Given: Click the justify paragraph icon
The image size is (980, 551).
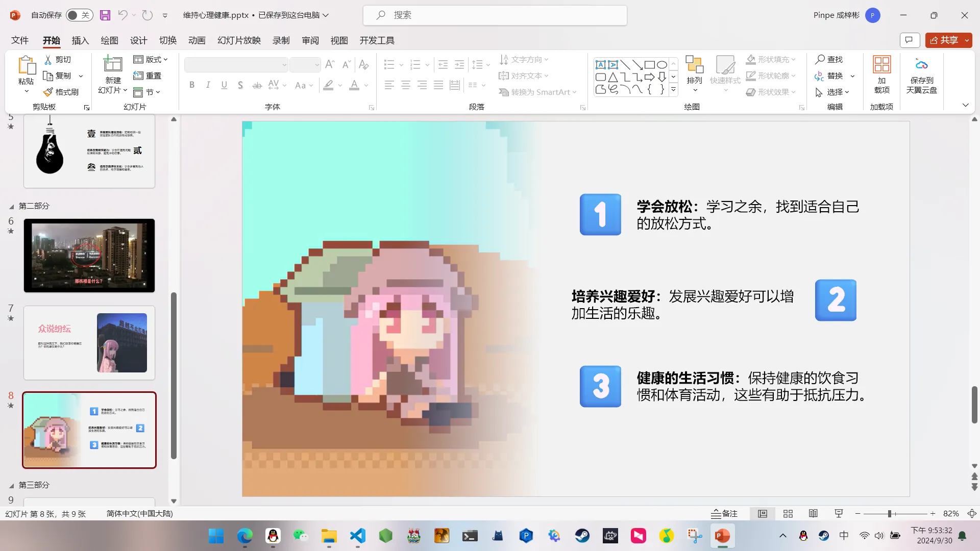Looking at the screenshot, I should pyautogui.click(x=438, y=85).
